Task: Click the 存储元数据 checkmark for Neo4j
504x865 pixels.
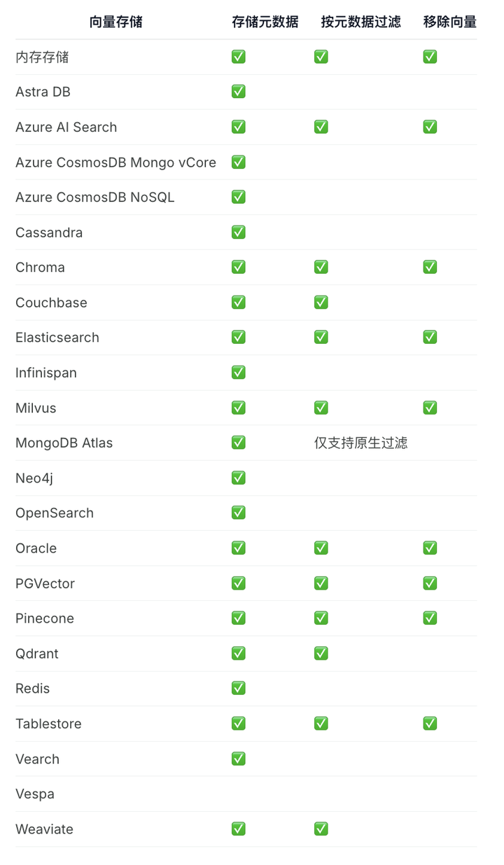Action: click(239, 478)
